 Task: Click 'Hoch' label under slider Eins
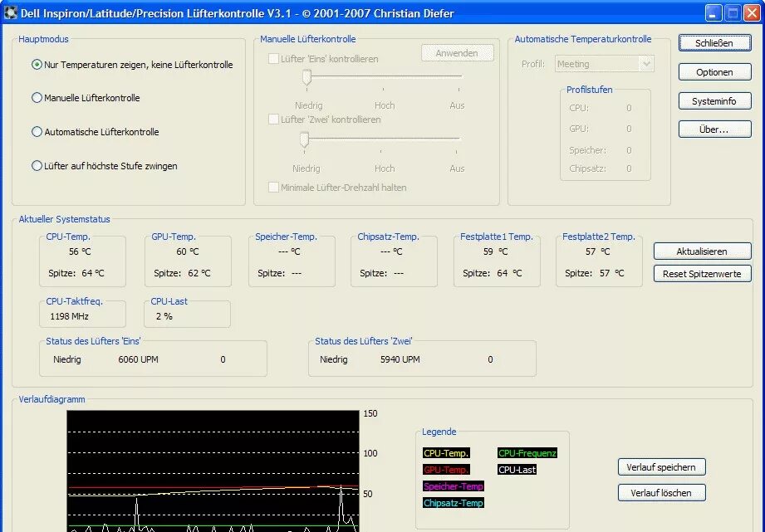(385, 105)
